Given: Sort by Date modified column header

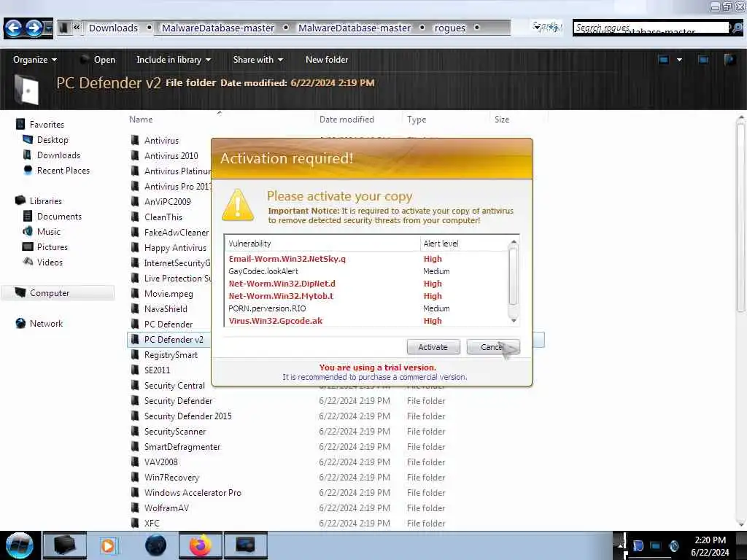Looking at the screenshot, I should [x=347, y=120].
